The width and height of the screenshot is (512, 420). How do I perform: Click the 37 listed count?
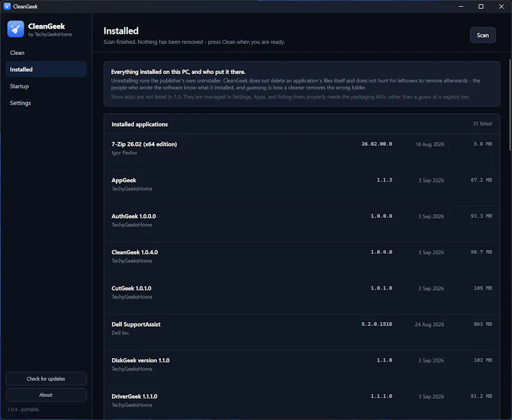click(x=483, y=123)
